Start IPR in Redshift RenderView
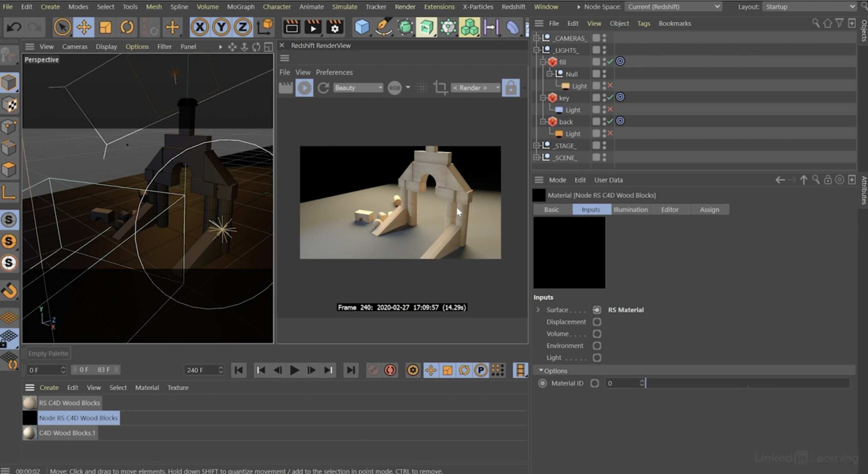This screenshot has width=868, height=474. pyautogui.click(x=304, y=88)
